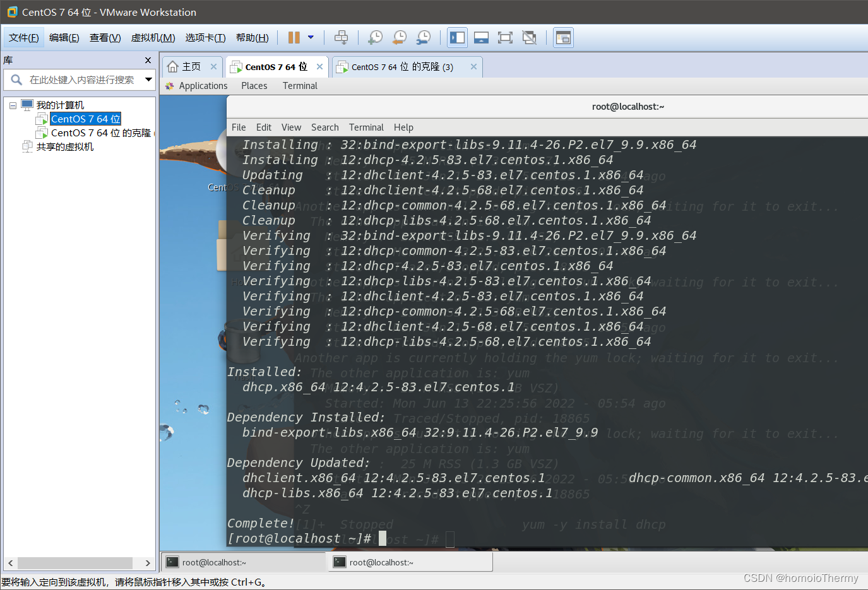868x590 pixels.
Task: Click the library search input field
Action: point(82,80)
